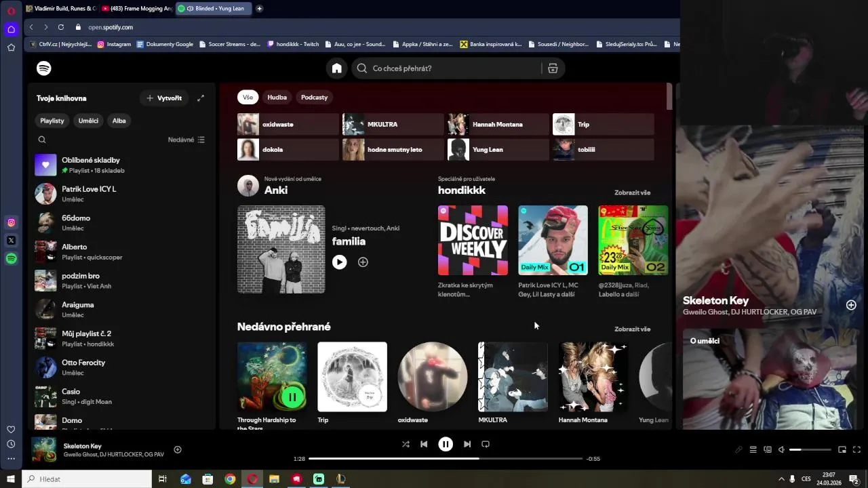Click the library search magnifier icon
This screenshot has height=488, width=868.
pyautogui.click(x=42, y=140)
